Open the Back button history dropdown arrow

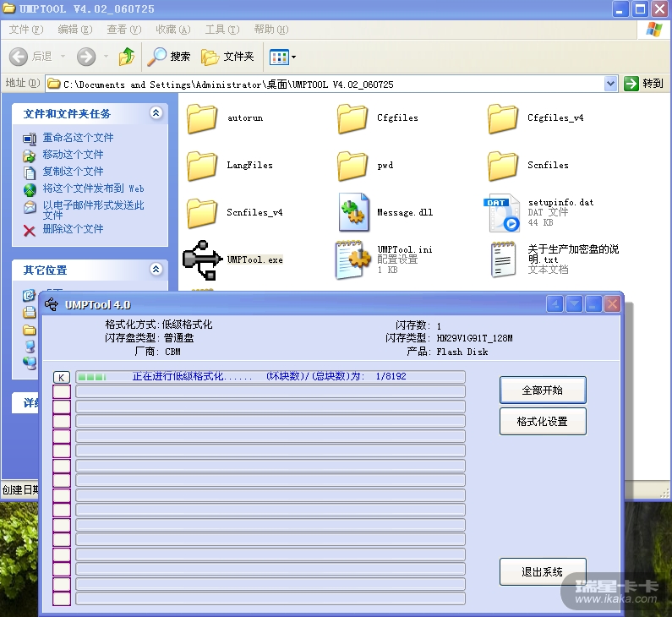click(x=63, y=56)
